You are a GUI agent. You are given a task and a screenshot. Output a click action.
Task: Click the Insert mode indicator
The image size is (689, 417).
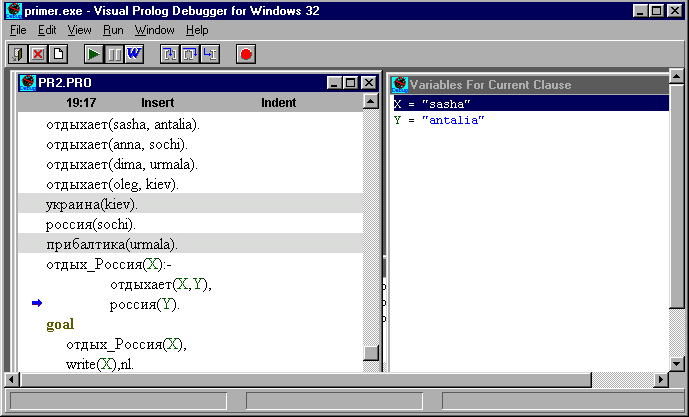coord(157,103)
